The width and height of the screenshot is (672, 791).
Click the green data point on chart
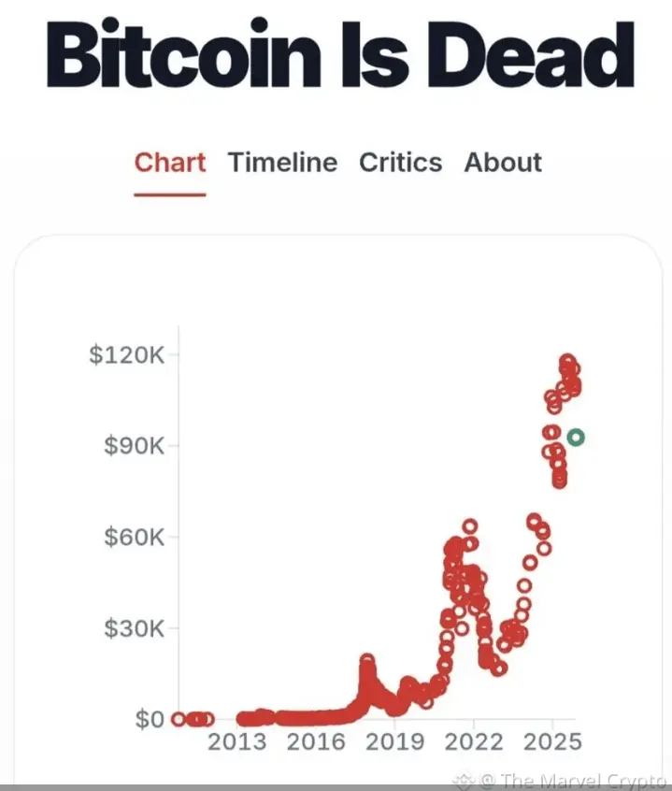pos(576,438)
